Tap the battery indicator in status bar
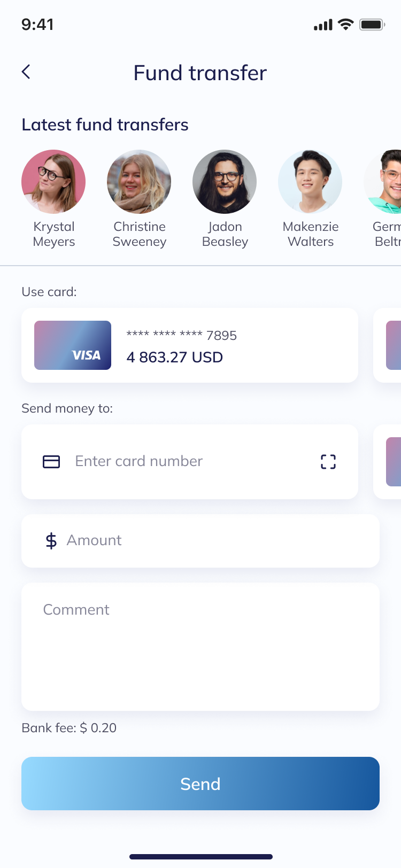401x868 pixels. coord(372,24)
